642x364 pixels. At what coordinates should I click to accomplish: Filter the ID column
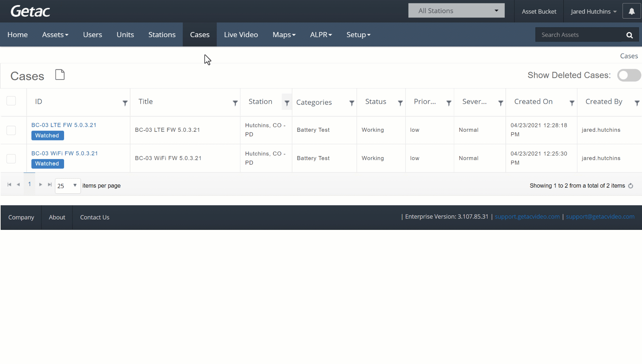point(125,103)
